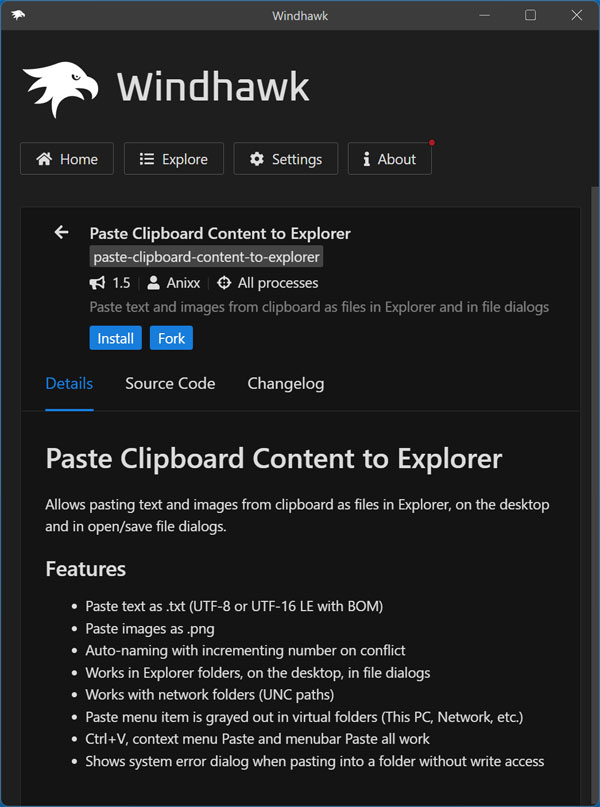The image size is (600, 807).
Task: Click the 'Paste images as .png' feature line
Action: 150,628
